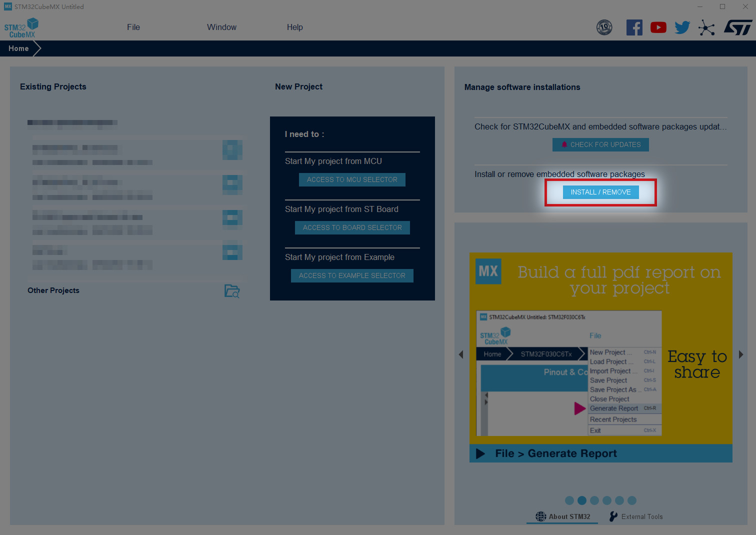Click ACCESS TO MCU SELECTOR button

point(352,179)
